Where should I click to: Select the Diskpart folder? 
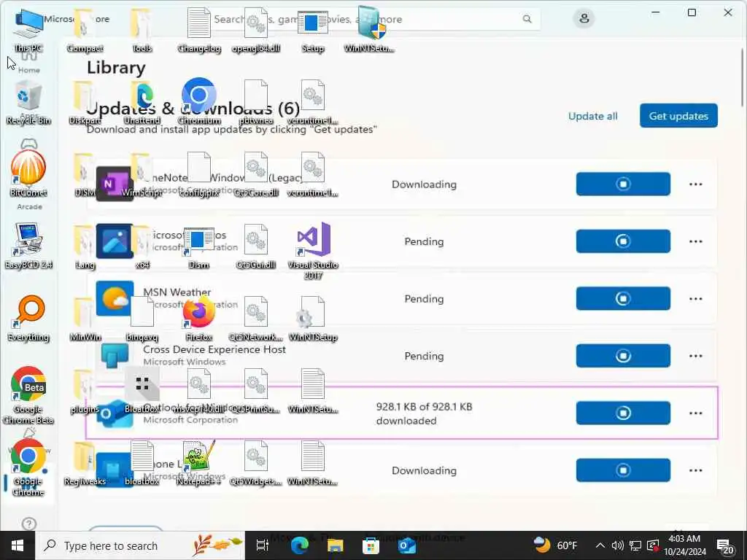pos(85,102)
